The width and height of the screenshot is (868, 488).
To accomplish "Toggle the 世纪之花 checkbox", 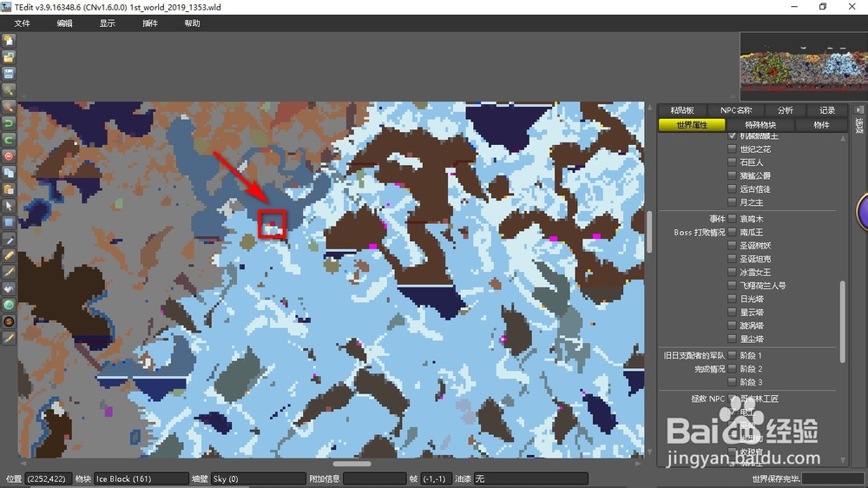I will click(732, 149).
